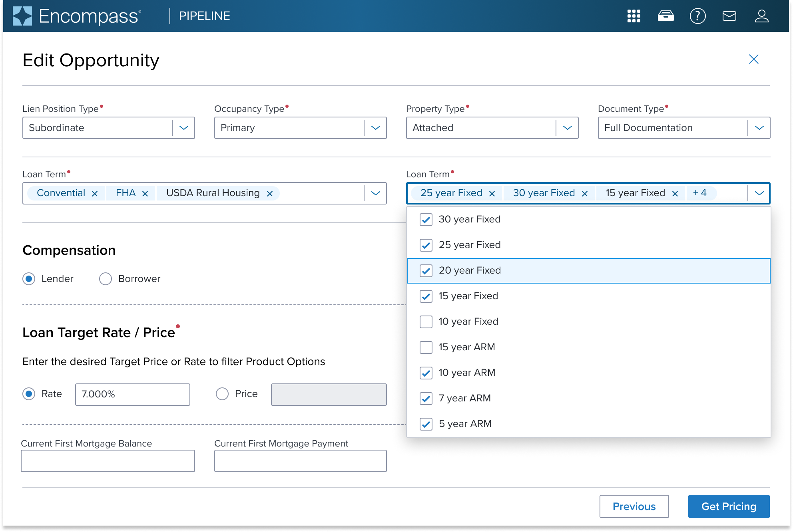Select the Borrower compensation radio button
793x532 pixels.
tap(106, 279)
